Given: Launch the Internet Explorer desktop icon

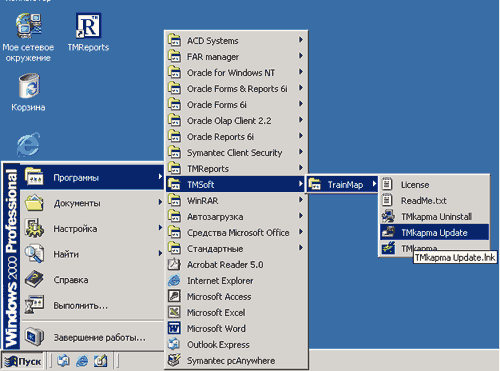Looking at the screenshot, I should coord(28,145).
